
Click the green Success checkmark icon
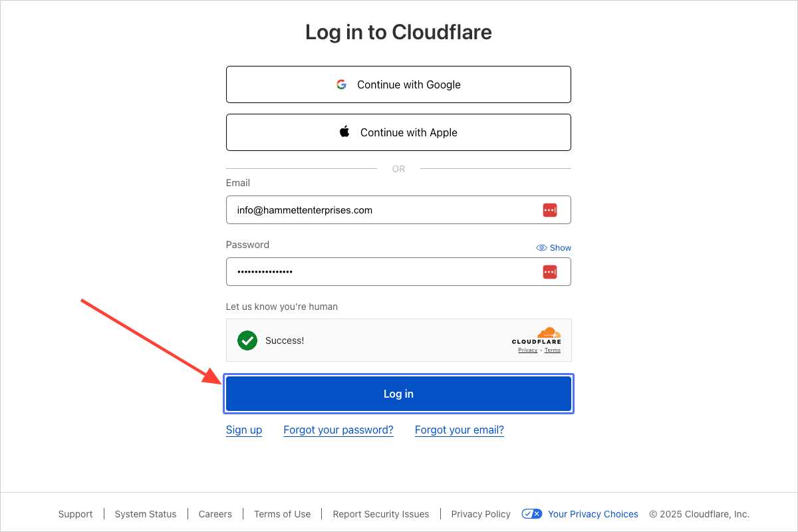(247, 340)
